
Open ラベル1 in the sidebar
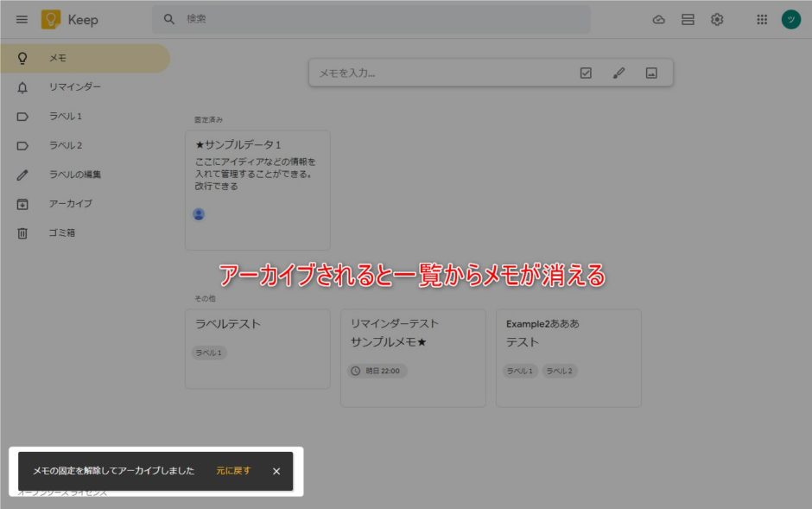pyautogui.click(x=66, y=117)
